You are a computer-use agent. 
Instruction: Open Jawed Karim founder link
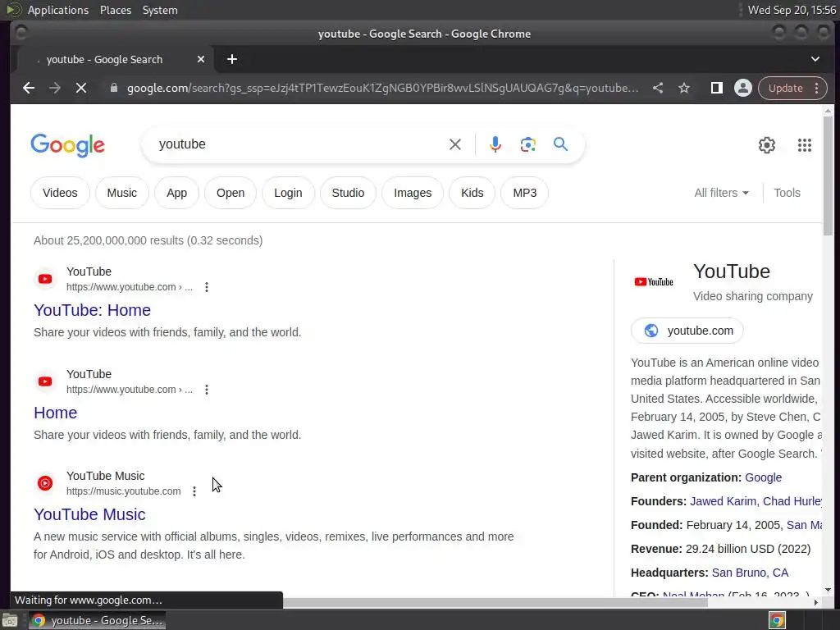point(723,501)
